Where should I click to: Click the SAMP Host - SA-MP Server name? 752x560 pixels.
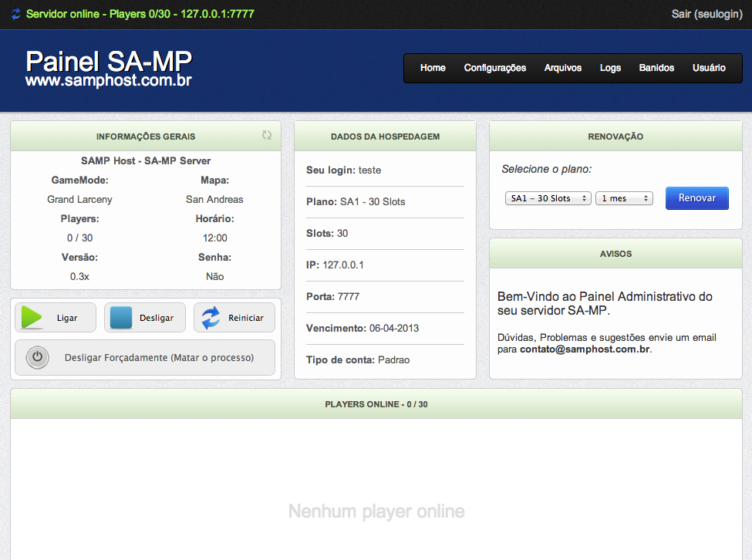point(146,160)
